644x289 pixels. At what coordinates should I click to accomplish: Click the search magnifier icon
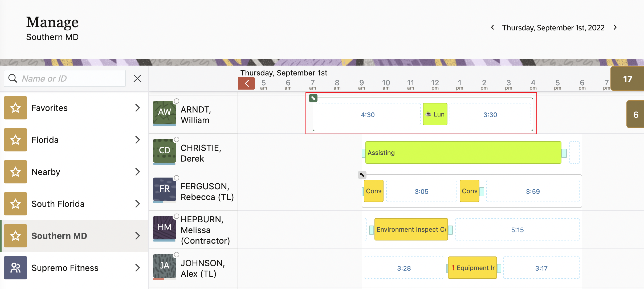(13, 78)
